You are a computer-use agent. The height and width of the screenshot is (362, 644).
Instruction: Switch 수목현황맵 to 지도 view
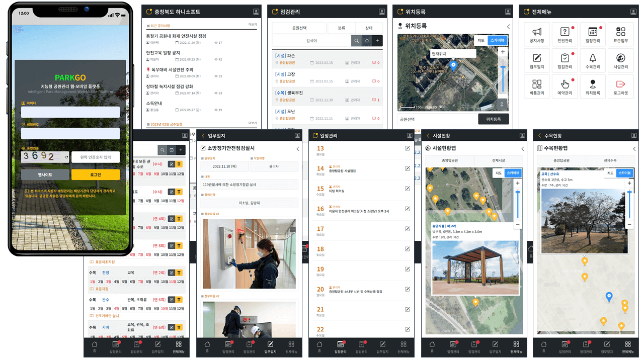tap(610, 173)
